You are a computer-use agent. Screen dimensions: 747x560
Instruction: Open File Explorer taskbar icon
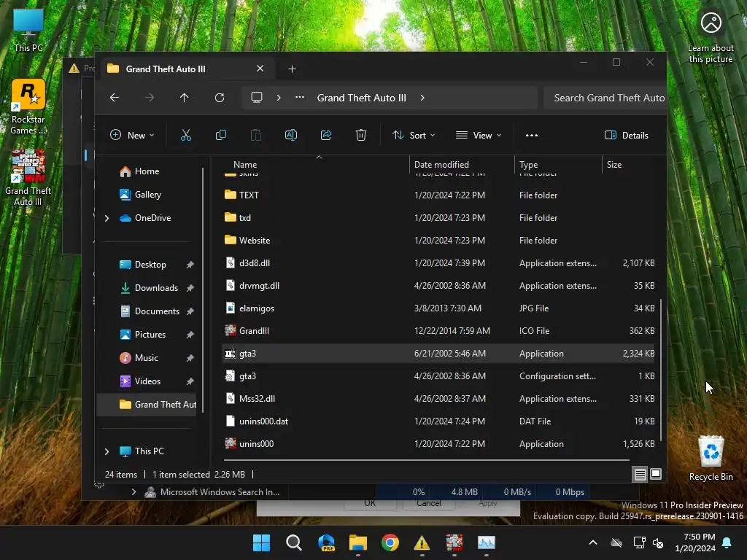tap(357, 542)
